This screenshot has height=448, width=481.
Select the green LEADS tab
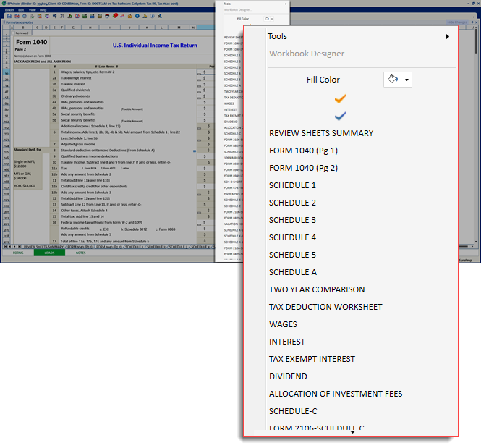tap(49, 253)
